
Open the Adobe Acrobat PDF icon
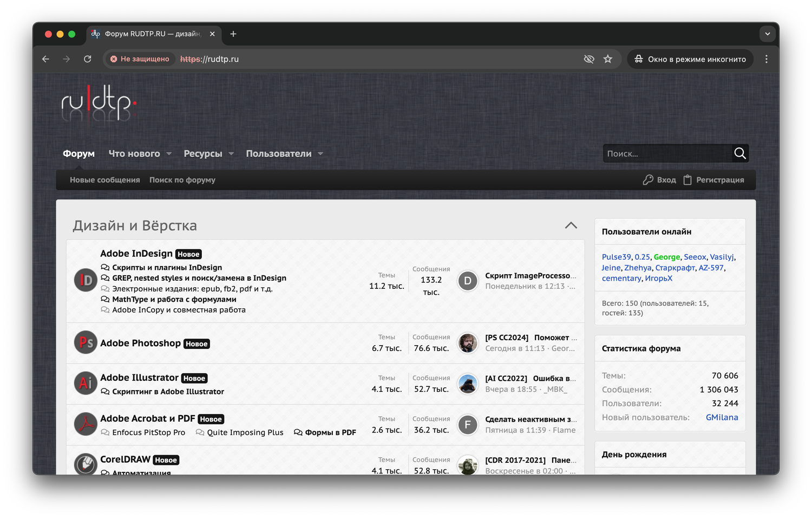tap(86, 424)
